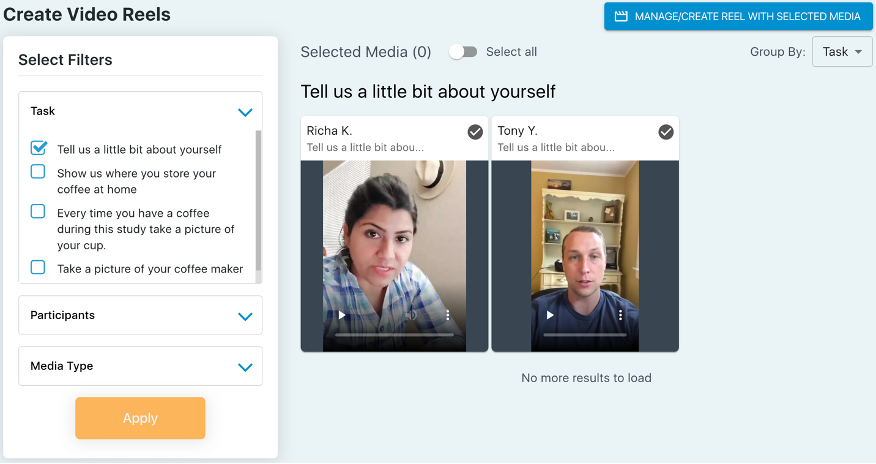Play Tony Y.'s video
Screen dimensions: 876x464
click(x=549, y=314)
